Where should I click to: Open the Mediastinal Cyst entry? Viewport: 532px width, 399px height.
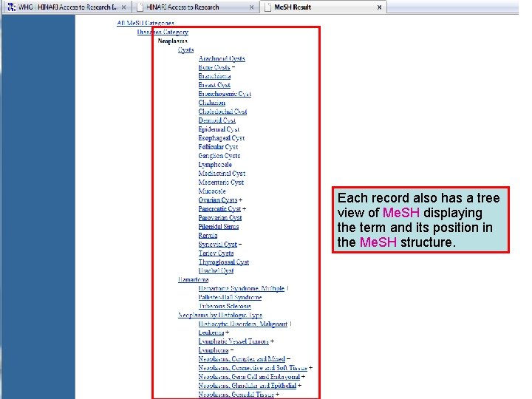pos(222,174)
